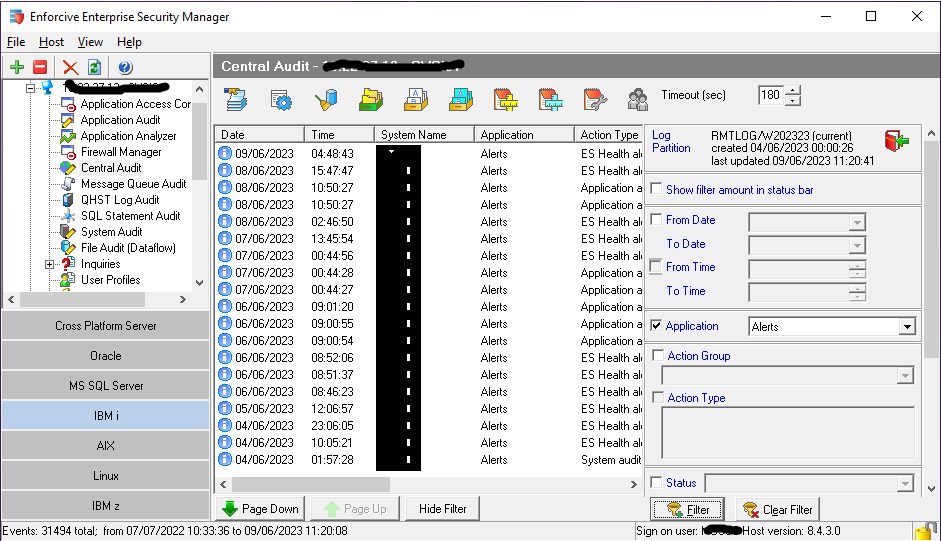
Task: Click the Hide Filter button
Action: (442, 509)
